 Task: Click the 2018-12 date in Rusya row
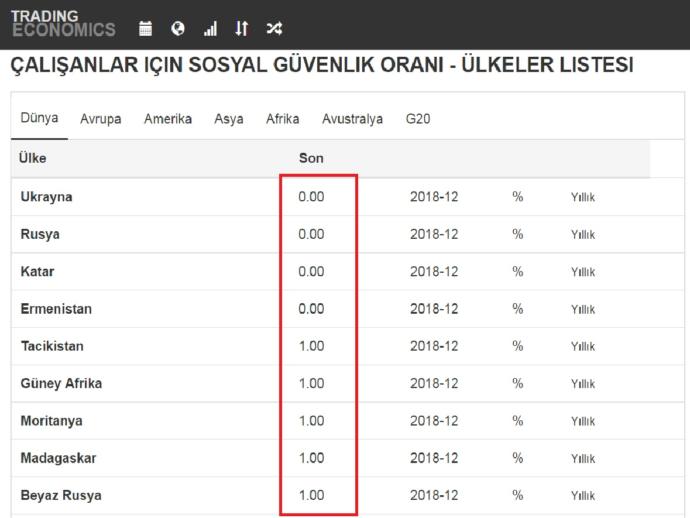(434, 234)
